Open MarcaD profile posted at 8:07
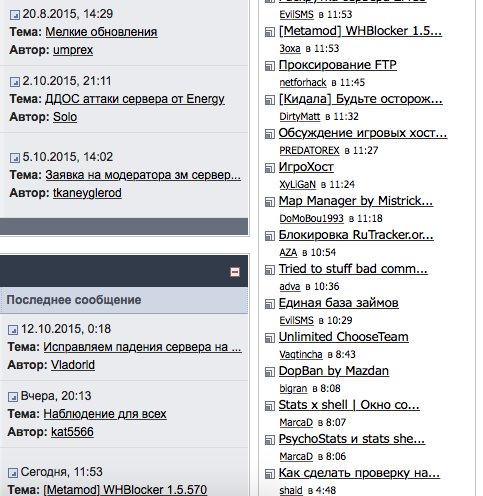This screenshot has height=496, width=483. pos(296,423)
